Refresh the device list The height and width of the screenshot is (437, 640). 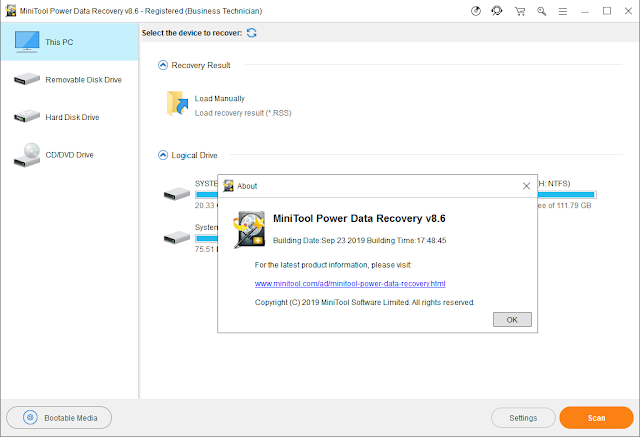tap(252, 33)
